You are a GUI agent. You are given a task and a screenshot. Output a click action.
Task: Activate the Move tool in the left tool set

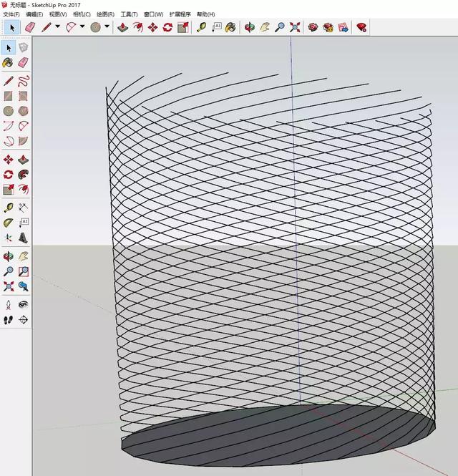click(8, 160)
